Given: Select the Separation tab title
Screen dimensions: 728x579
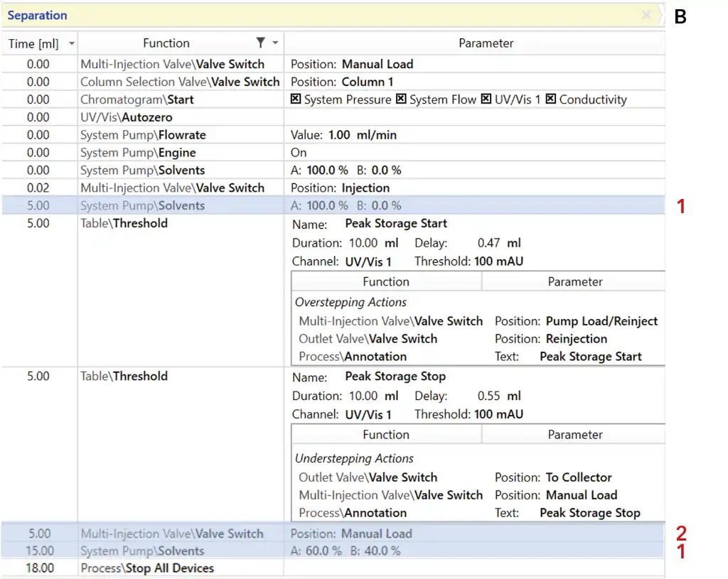Looking at the screenshot, I should tap(37, 15).
